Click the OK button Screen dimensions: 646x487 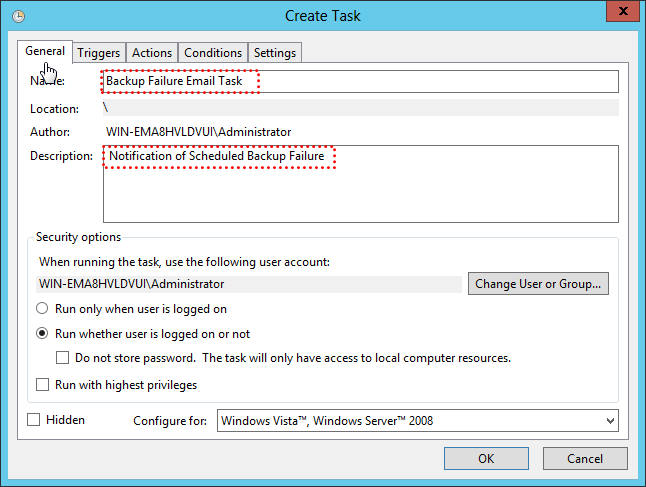point(485,459)
